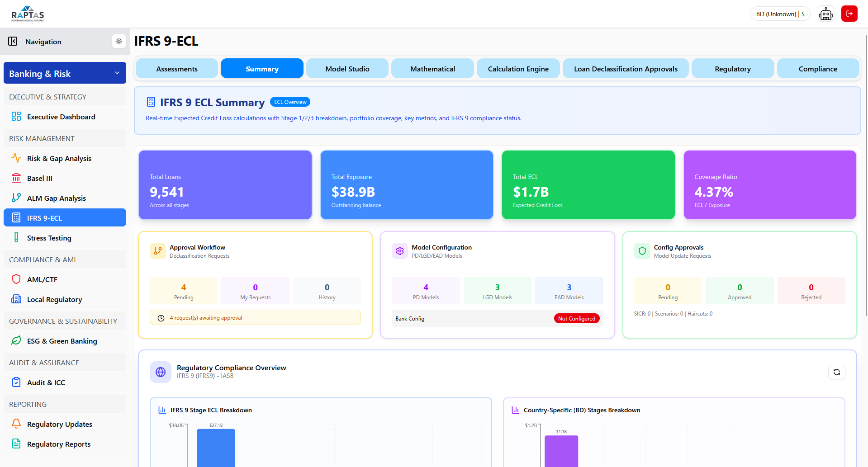This screenshot has height=467, width=868.
Task: Open the BD (Unknown) | $ currency selector
Action: 780,14
